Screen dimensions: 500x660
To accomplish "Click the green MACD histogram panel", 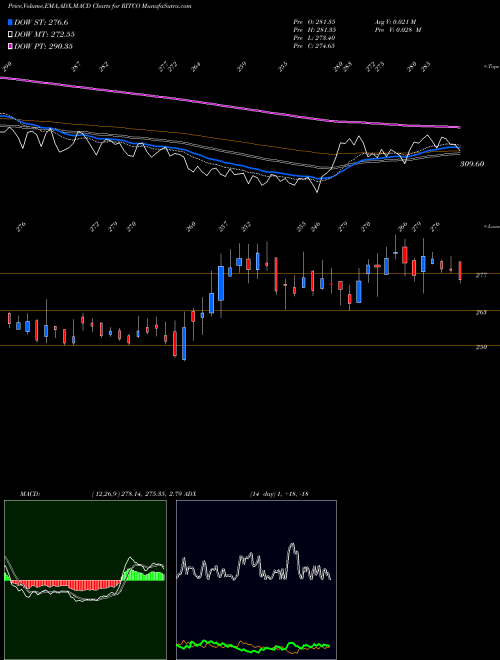I will (85, 580).
